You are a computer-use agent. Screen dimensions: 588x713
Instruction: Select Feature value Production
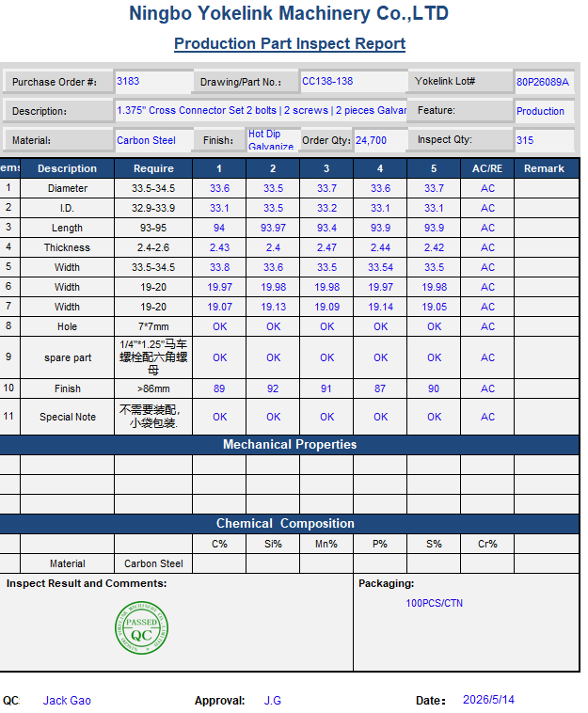pyautogui.click(x=540, y=111)
